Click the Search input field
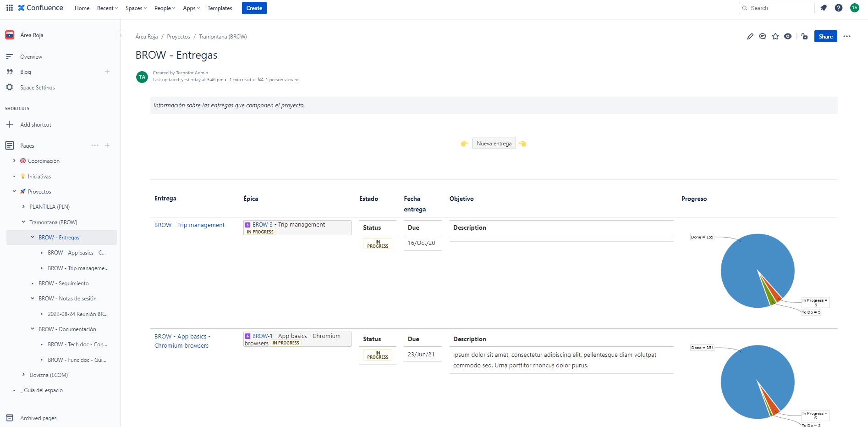Viewport: 868px width, 427px height. 780,8
